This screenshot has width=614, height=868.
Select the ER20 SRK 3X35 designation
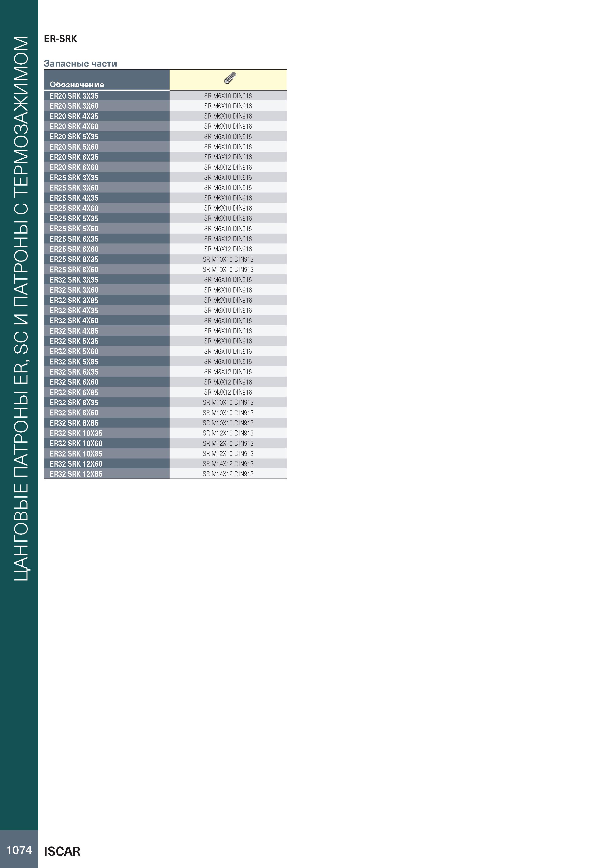74,96
